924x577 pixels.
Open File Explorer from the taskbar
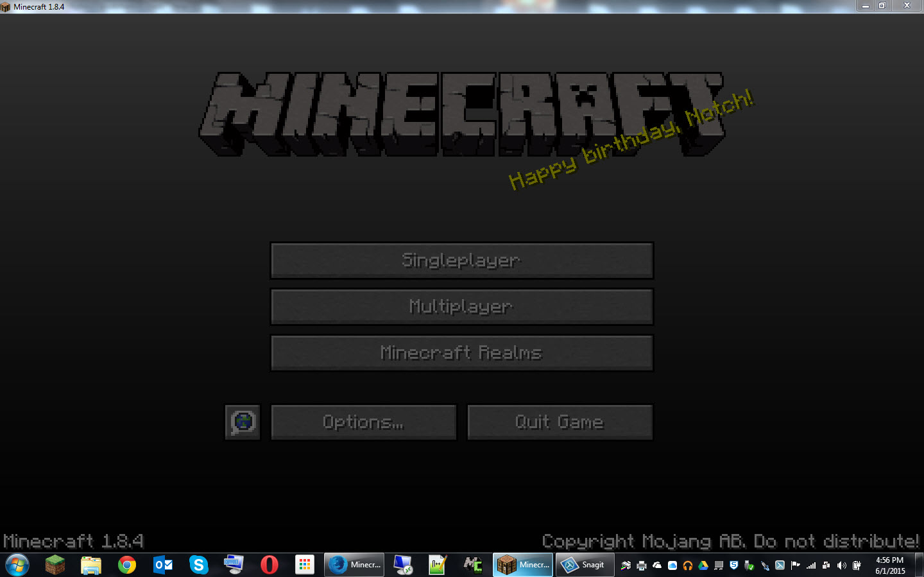pyautogui.click(x=91, y=565)
